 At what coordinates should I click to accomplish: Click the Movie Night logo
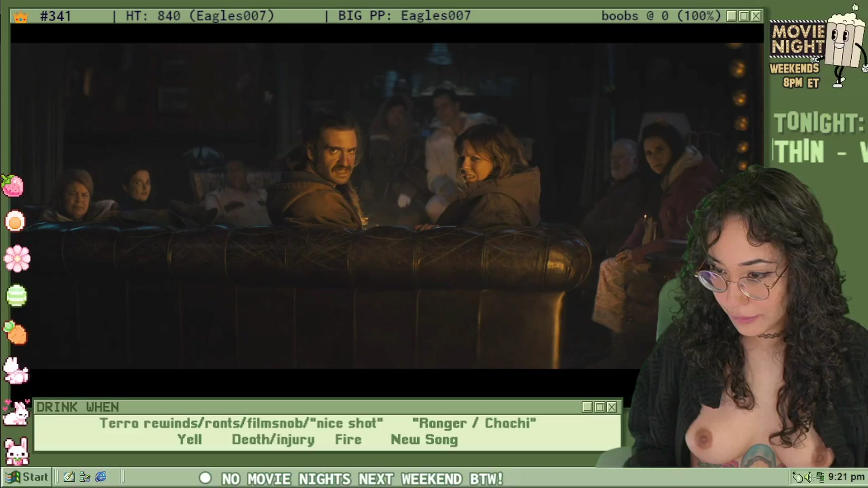pos(798,40)
